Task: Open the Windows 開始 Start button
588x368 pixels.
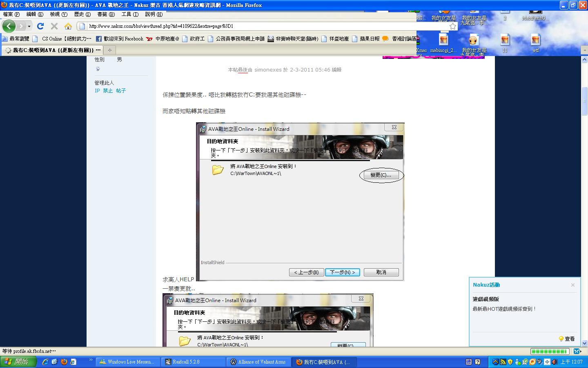Action: [18, 362]
